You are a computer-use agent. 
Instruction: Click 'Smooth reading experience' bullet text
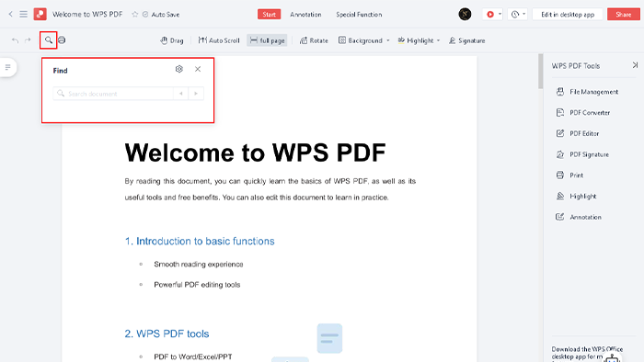[199, 265]
